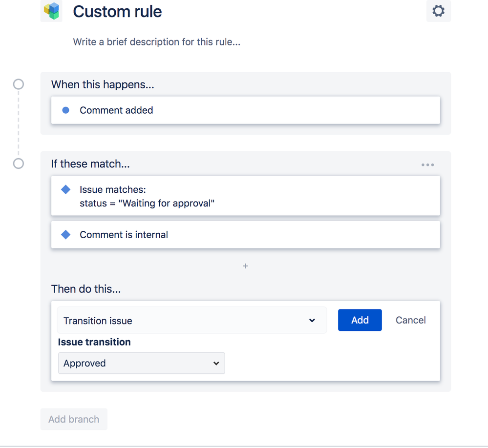Select the Issue matches status condition card

245,196
